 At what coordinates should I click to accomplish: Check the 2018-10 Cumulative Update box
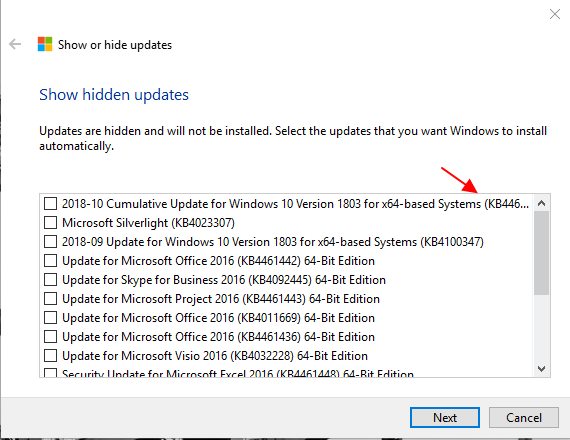[51, 204]
